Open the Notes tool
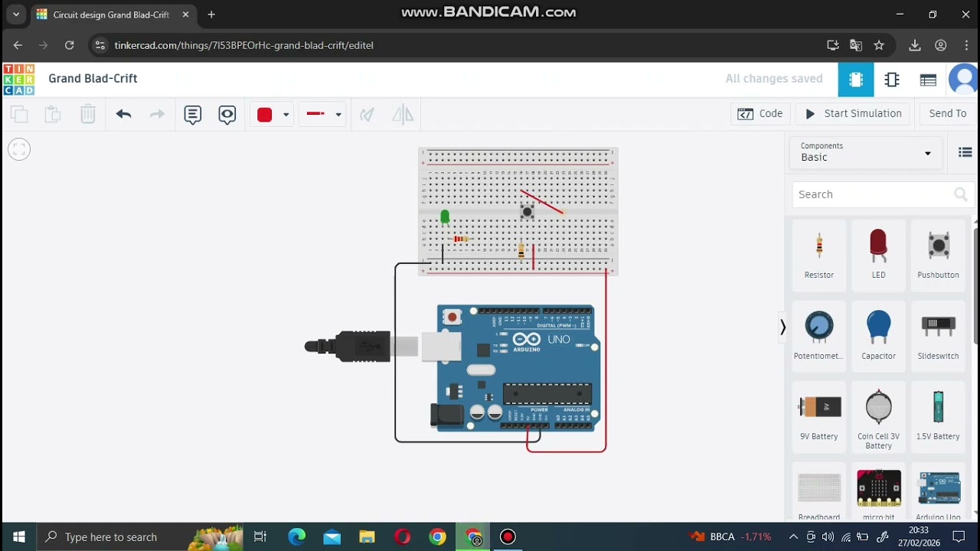980x551 pixels. (x=193, y=115)
